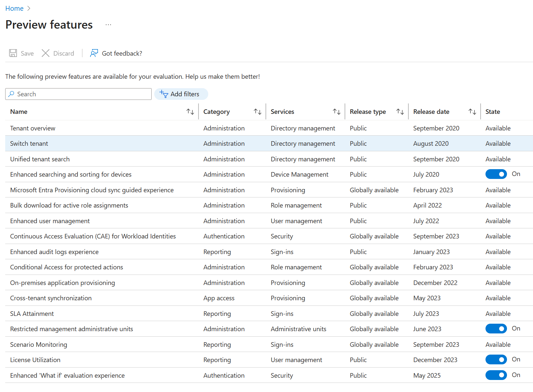Turn off Enhanced searching and sorting toggle
This screenshot has width=533, height=392.
[496, 174]
